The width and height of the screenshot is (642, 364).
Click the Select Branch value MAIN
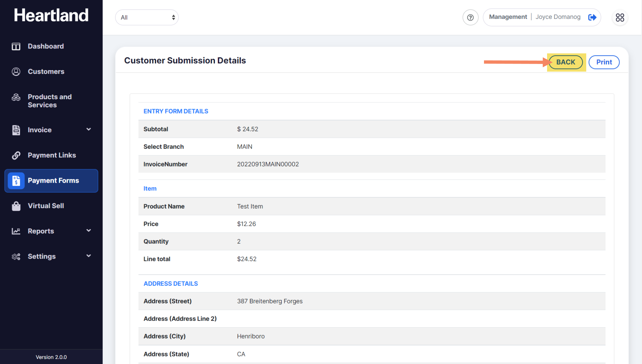(245, 147)
